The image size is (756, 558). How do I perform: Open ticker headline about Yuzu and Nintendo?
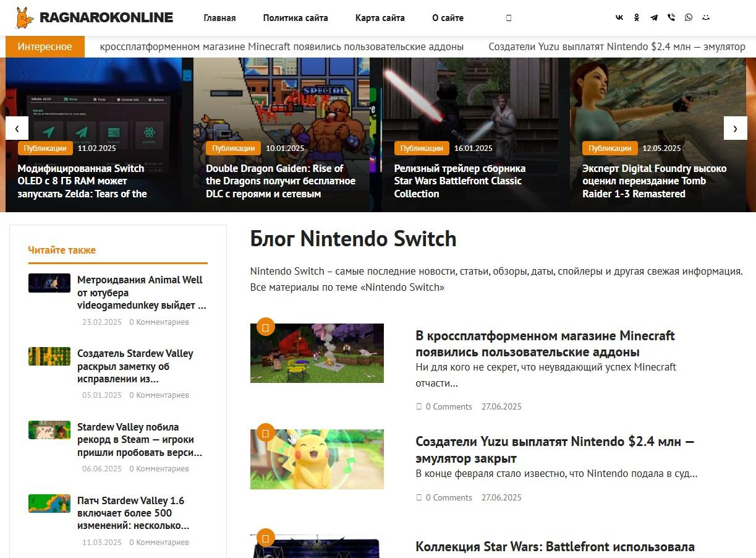point(617,46)
